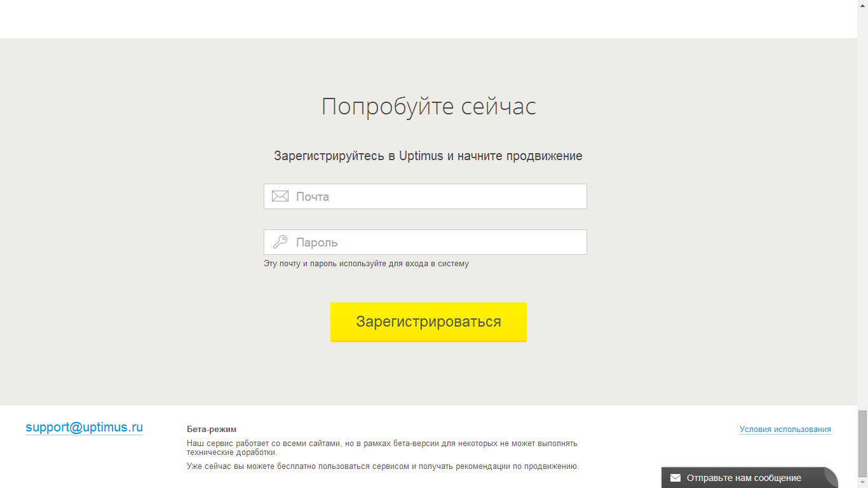Click the Бета-режим heading in the footer
This screenshot has height=488, width=868.
[x=212, y=429]
